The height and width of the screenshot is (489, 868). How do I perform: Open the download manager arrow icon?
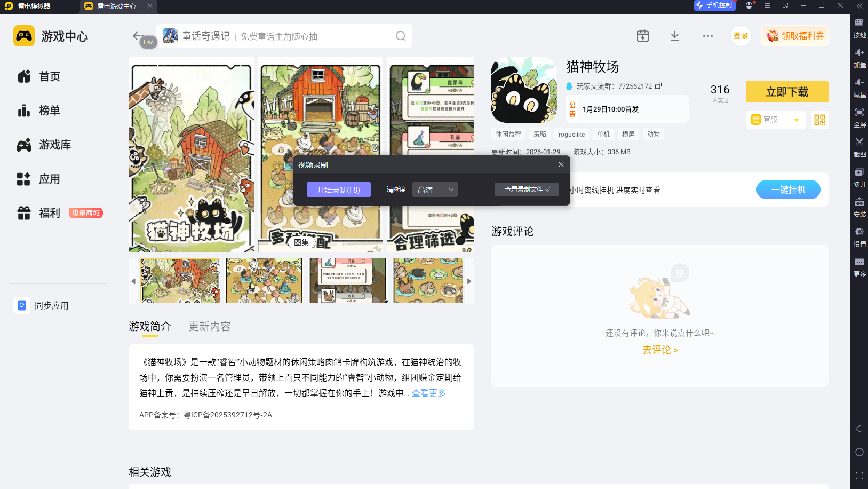click(674, 35)
